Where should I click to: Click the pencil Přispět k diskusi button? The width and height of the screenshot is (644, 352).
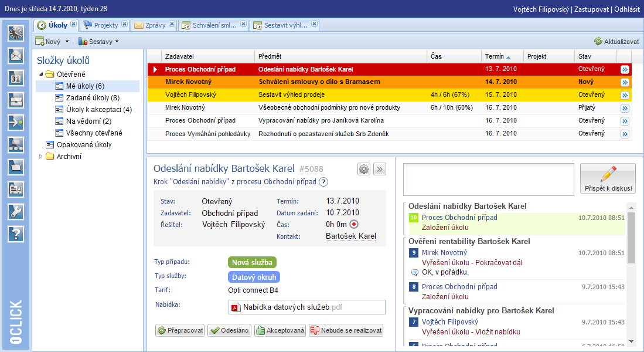(608, 178)
